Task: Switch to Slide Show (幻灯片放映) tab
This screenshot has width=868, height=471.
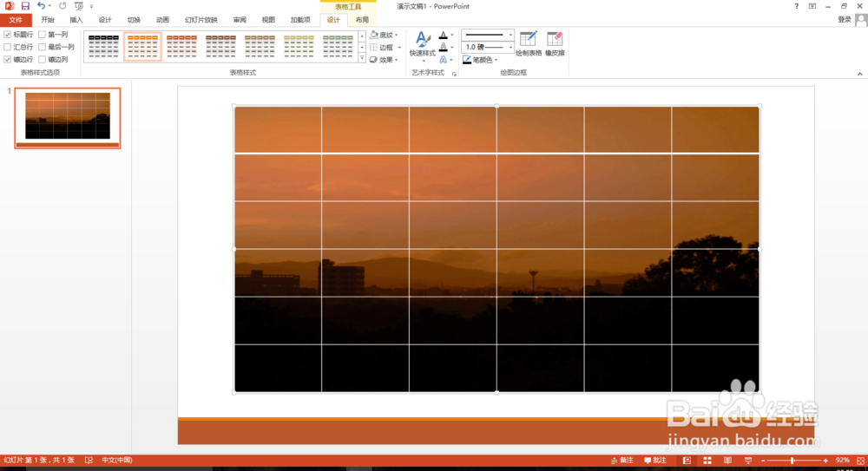Action: click(201, 20)
